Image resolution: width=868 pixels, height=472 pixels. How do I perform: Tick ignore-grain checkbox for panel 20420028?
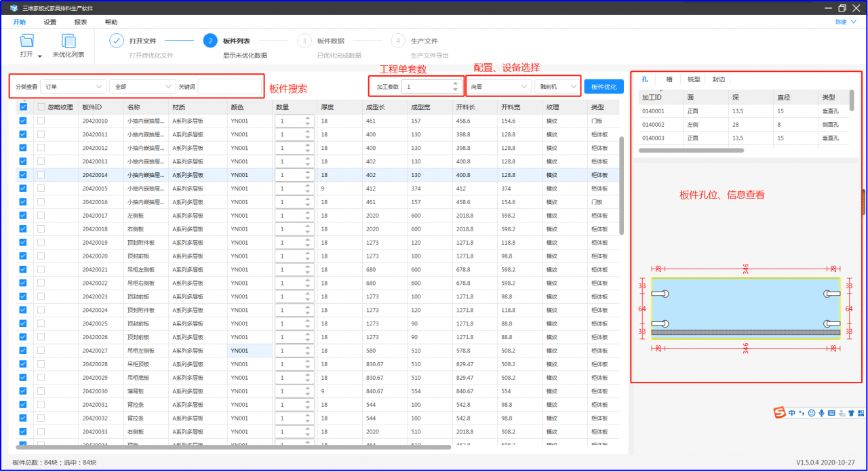(x=41, y=363)
